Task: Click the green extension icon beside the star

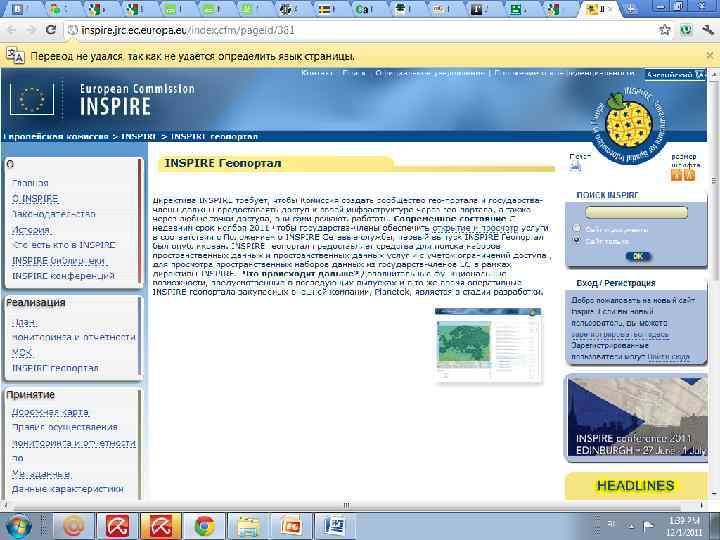Action: pyautogui.click(x=686, y=30)
